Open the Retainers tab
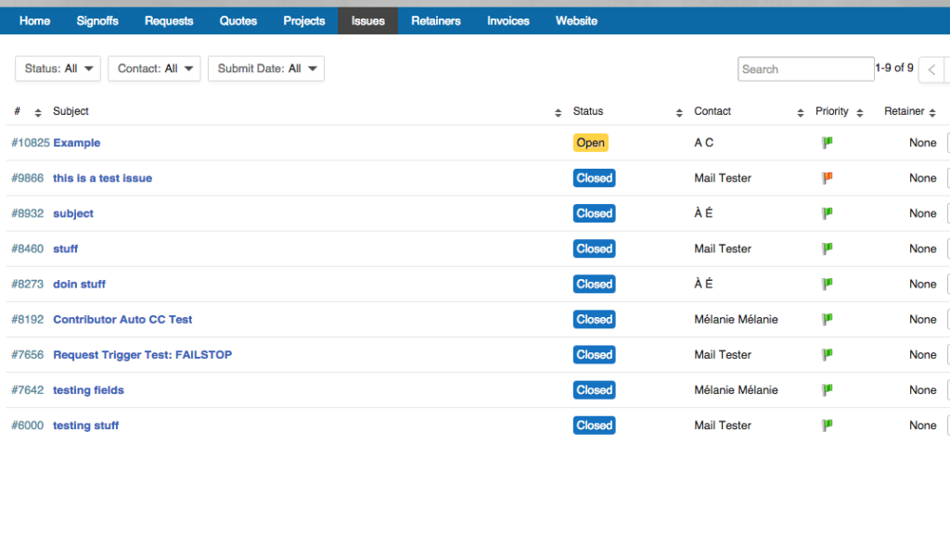Viewport: 950px width, 560px height. (436, 20)
